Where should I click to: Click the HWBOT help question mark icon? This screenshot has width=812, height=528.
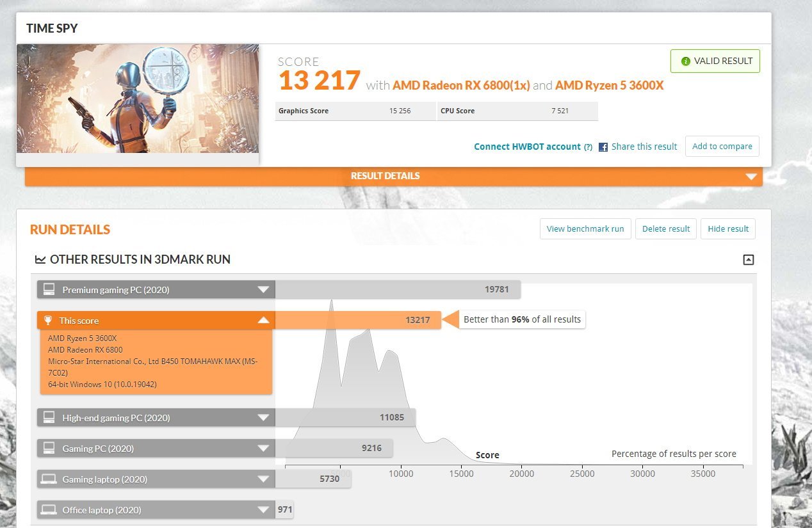click(588, 147)
